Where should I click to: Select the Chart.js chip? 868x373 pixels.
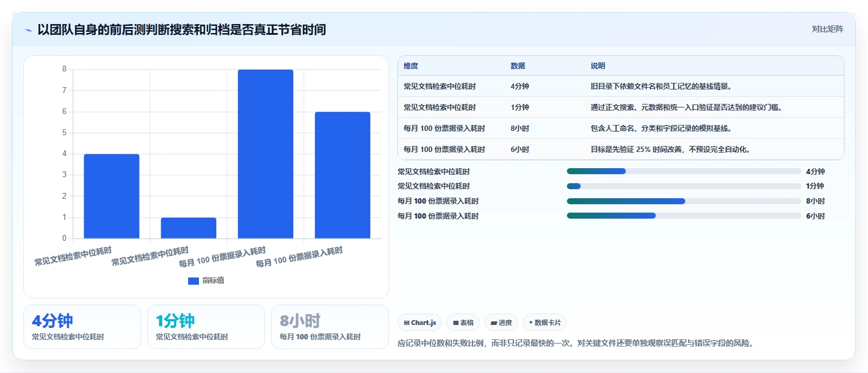coord(420,323)
